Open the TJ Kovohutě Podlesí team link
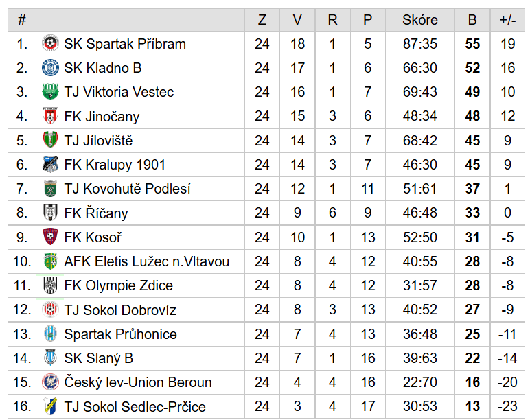530x420 pixels. pos(128,189)
